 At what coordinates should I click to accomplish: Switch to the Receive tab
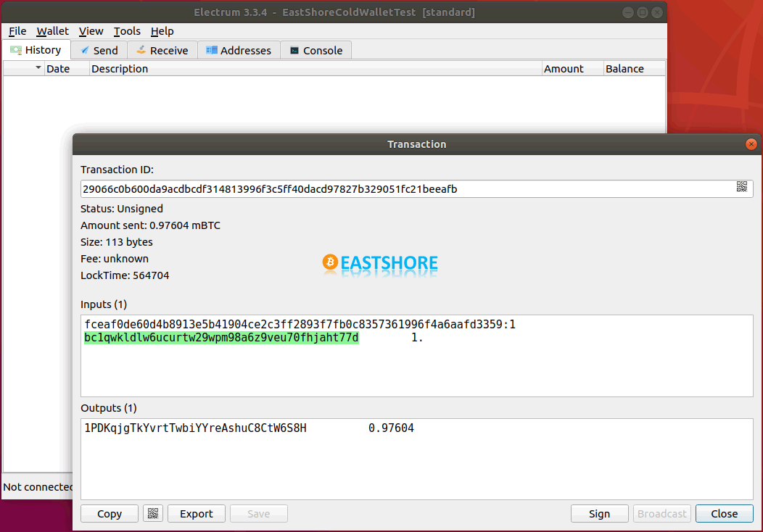162,51
